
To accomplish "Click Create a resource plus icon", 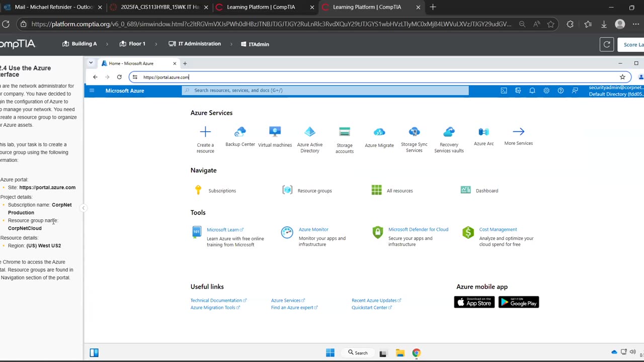I will coord(205,132).
